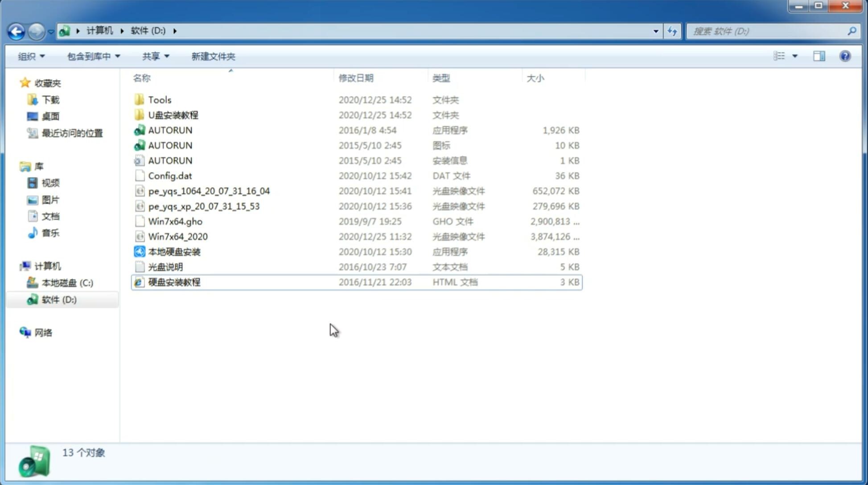
Task: Open Win7x64_2020 disc image file
Action: click(177, 236)
